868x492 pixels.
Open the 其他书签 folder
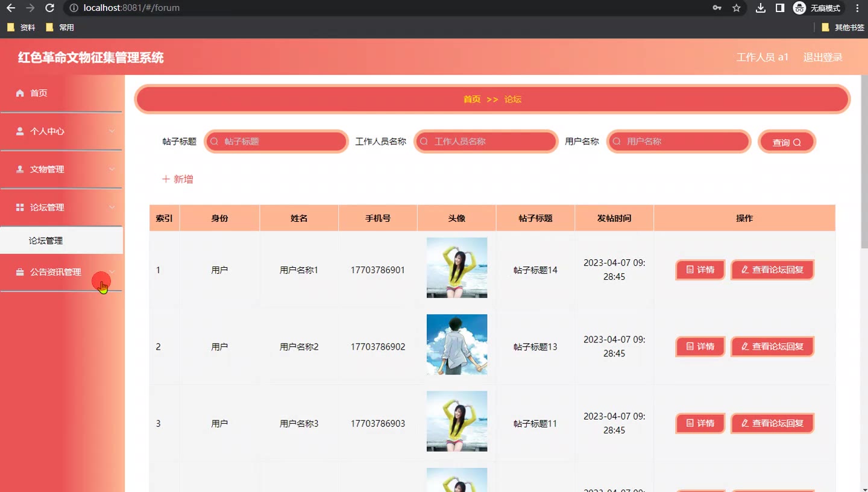[x=843, y=27]
